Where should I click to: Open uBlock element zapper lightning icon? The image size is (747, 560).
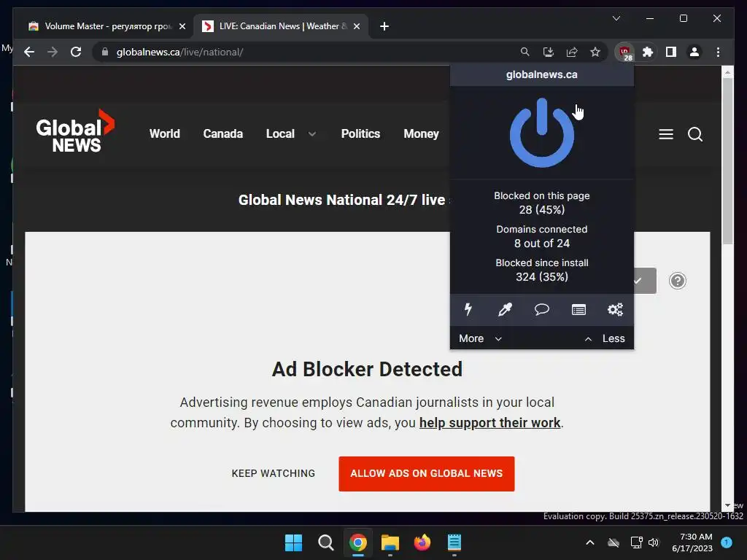coord(468,310)
